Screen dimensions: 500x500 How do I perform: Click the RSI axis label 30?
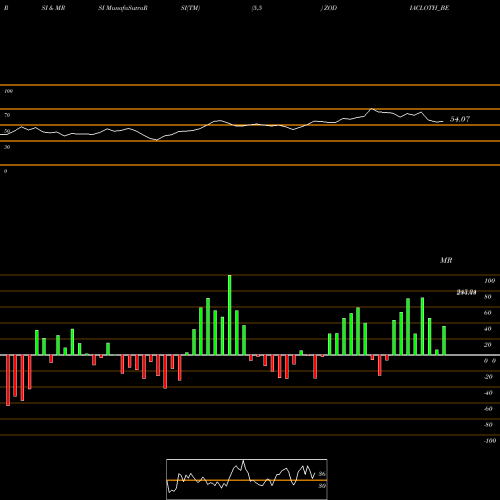7,147
